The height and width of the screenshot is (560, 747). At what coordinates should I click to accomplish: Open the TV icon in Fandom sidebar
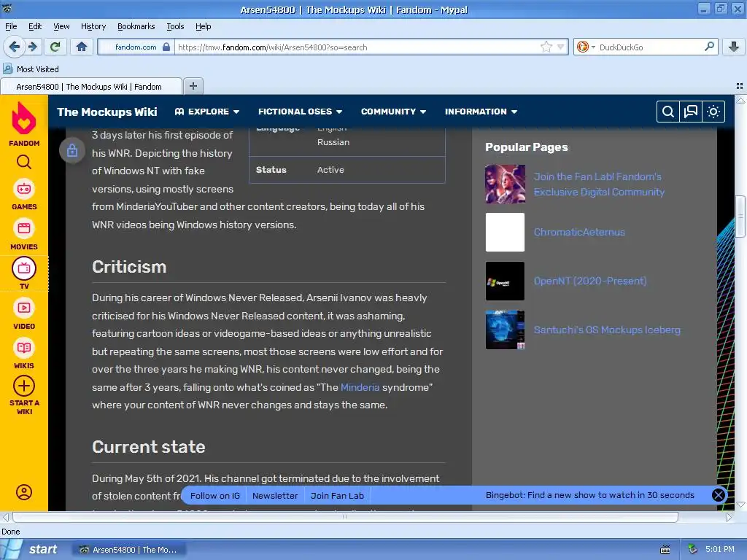click(x=24, y=268)
